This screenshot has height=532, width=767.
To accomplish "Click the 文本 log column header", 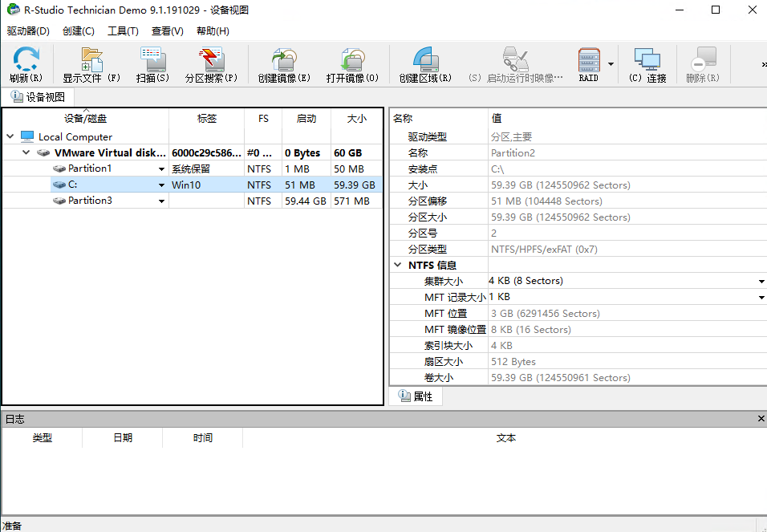I will point(505,437).
